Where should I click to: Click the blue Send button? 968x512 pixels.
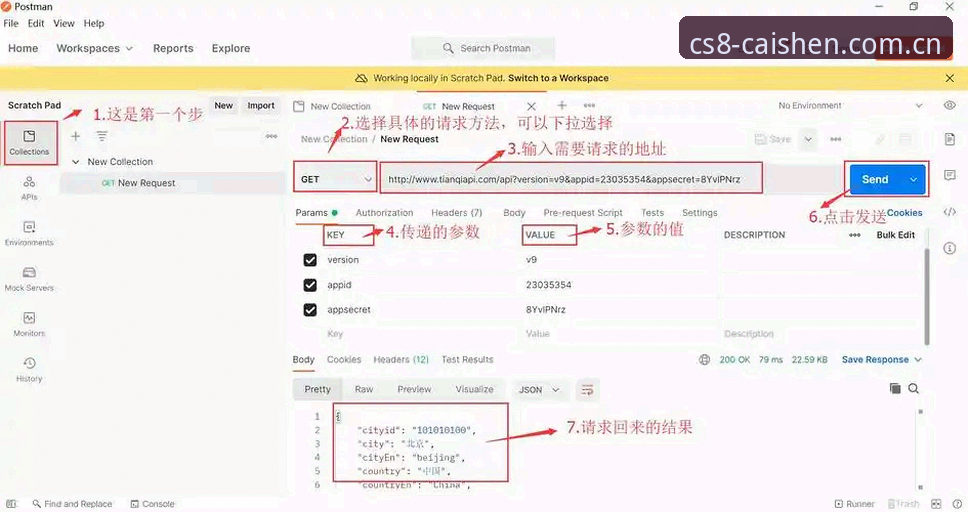(x=875, y=180)
